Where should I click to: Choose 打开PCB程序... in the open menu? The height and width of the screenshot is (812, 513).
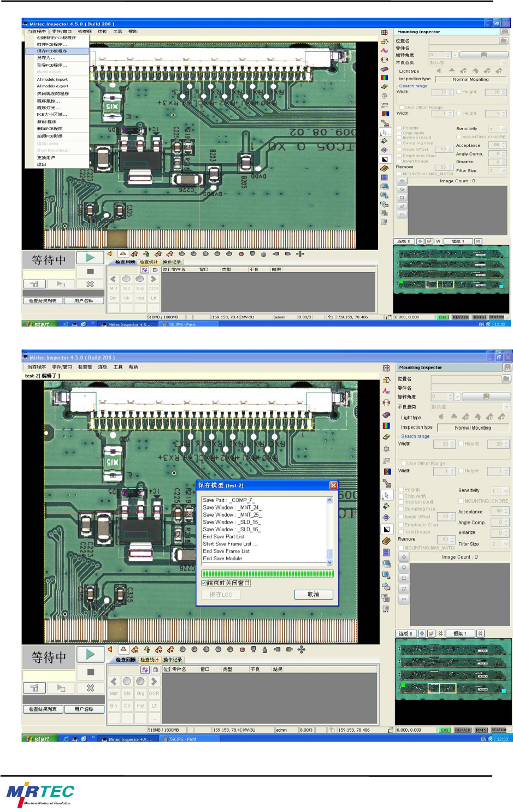[57, 44]
